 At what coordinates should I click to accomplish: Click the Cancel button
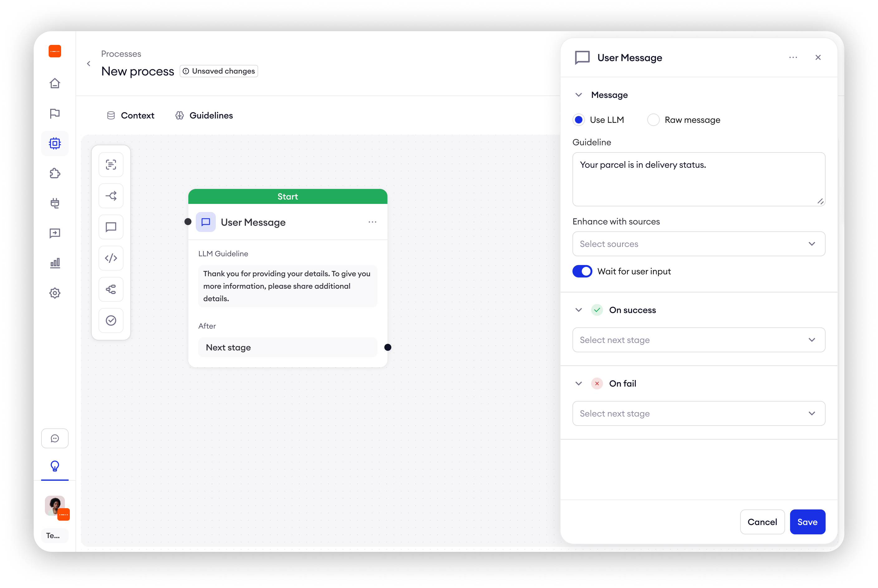[x=762, y=522]
